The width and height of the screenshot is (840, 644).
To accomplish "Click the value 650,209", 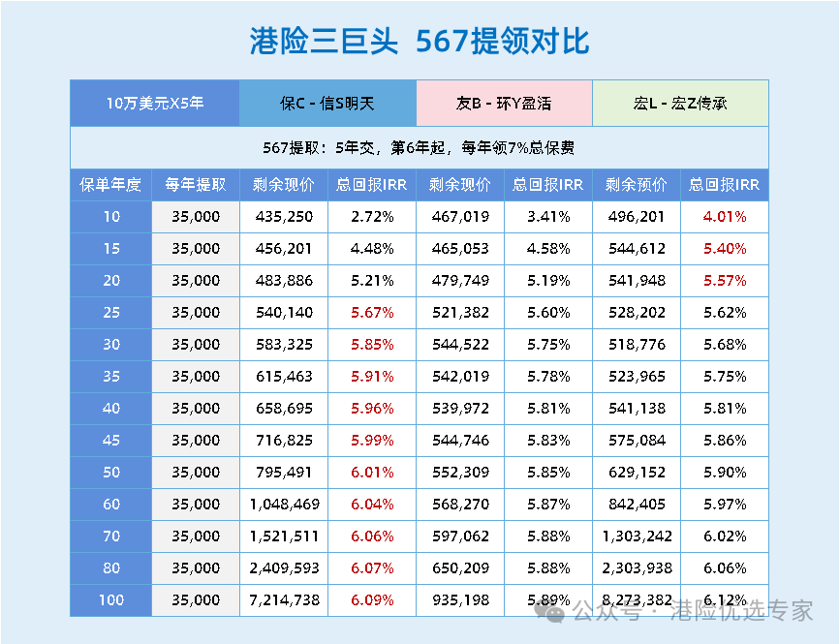I will [x=460, y=568].
